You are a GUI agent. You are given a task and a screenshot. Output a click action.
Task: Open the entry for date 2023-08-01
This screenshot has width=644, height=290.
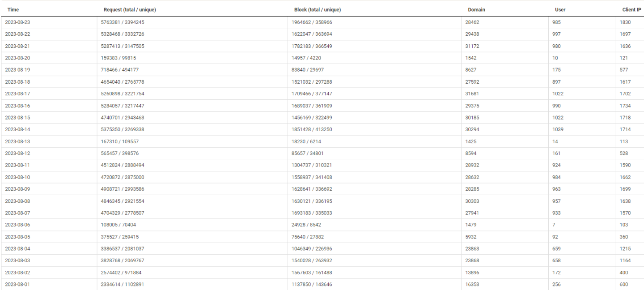pyautogui.click(x=18, y=284)
